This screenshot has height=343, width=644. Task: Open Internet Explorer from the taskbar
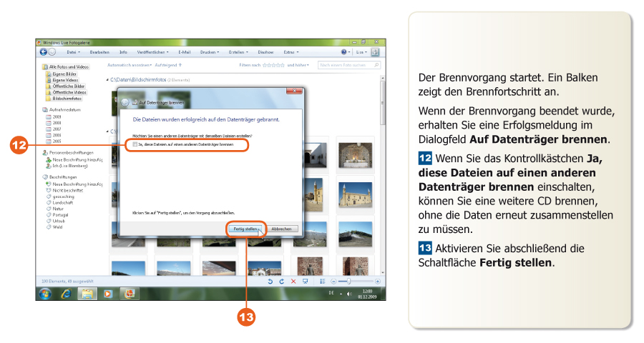click(x=66, y=294)
